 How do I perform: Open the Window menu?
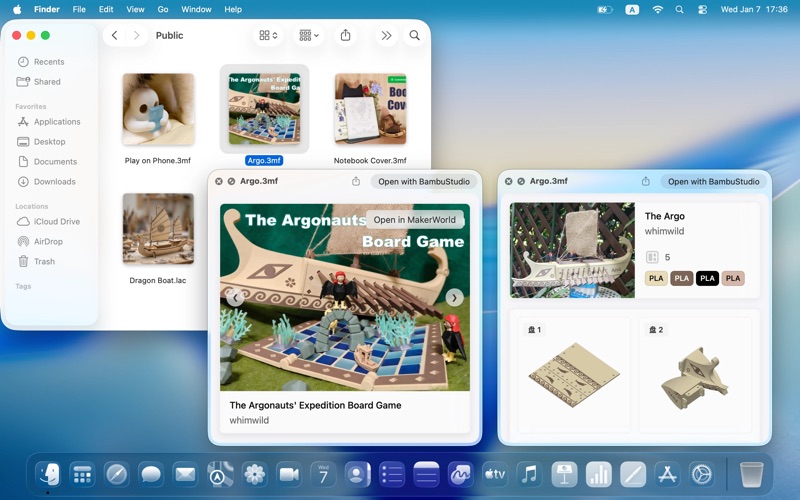click(196, 9)
